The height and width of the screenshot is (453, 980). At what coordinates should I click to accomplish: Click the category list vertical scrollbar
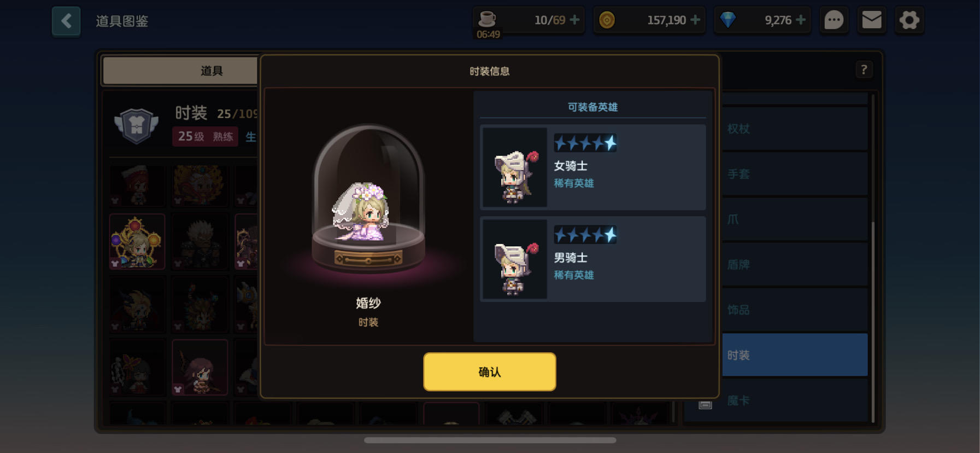[x=873, y=257]
